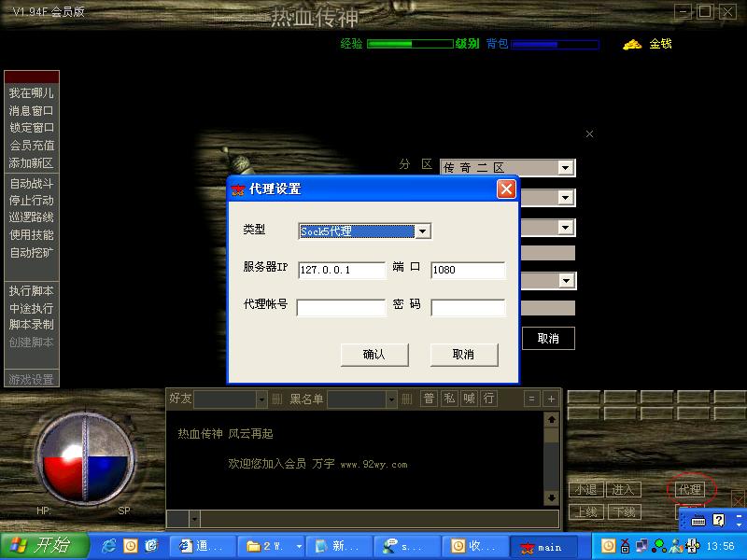Screen dimensions: 747x560
Task: Open 脚本录制 in the sidebar
Action: click(32, 325)
